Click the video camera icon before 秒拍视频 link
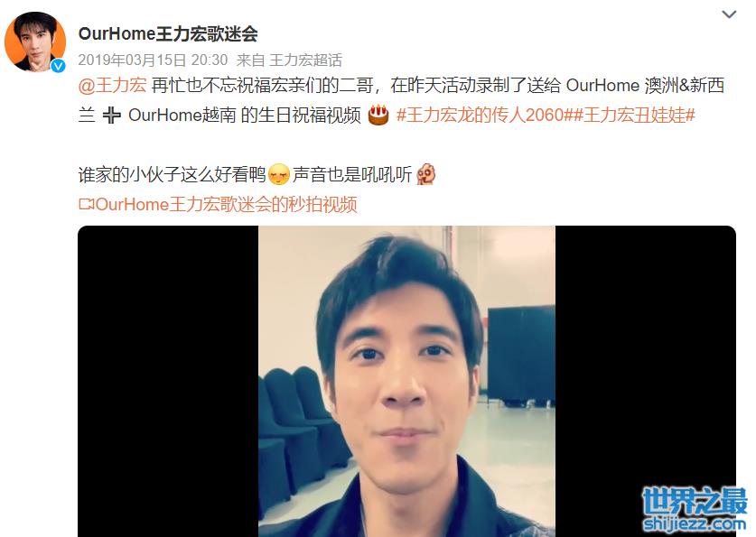The image size is (756, 537). click(x=87, y=204)
